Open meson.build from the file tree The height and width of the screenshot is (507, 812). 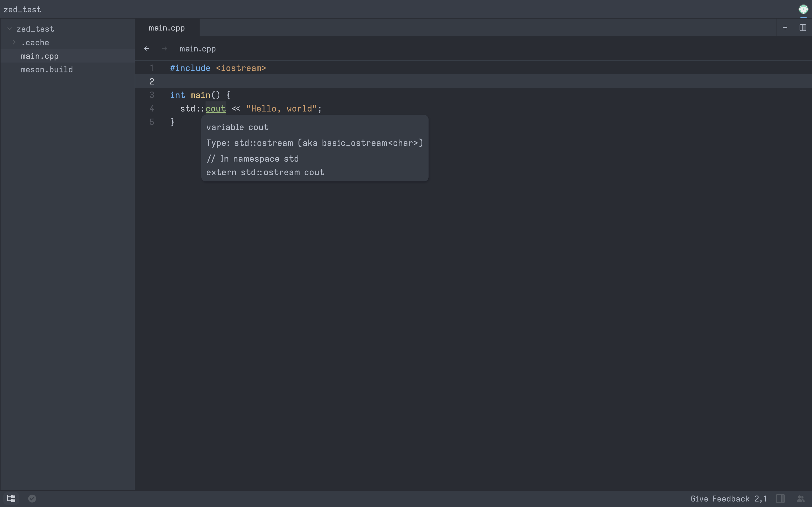point(47,69)
